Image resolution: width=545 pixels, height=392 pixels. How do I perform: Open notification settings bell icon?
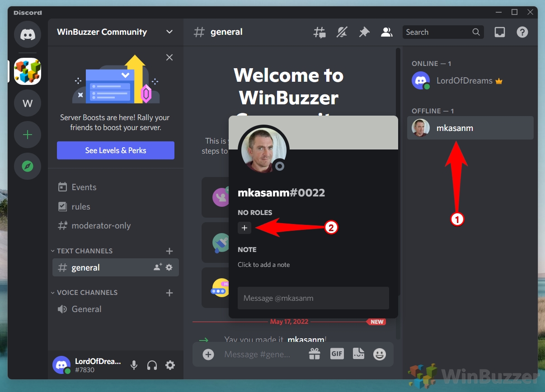coord(342,32)
